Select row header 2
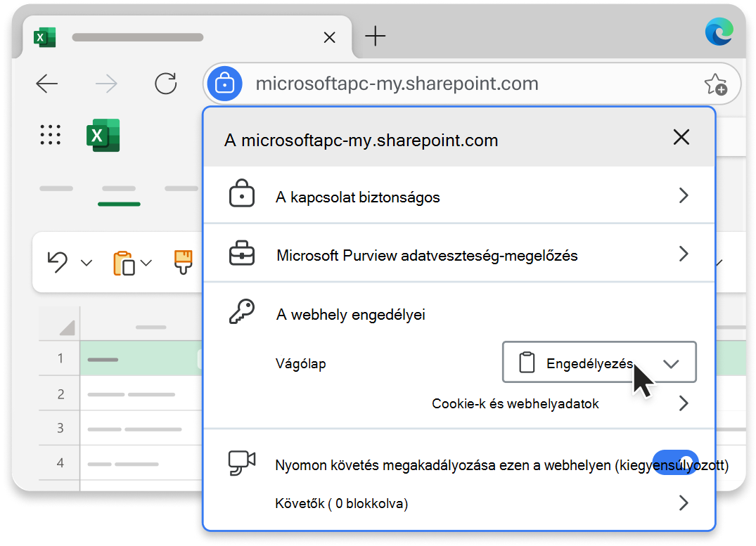The image size is (756, 546). (60, 394)
